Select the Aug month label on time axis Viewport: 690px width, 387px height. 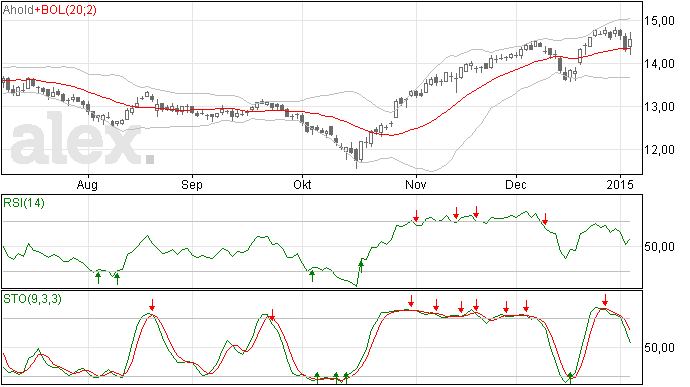point(87,184)
